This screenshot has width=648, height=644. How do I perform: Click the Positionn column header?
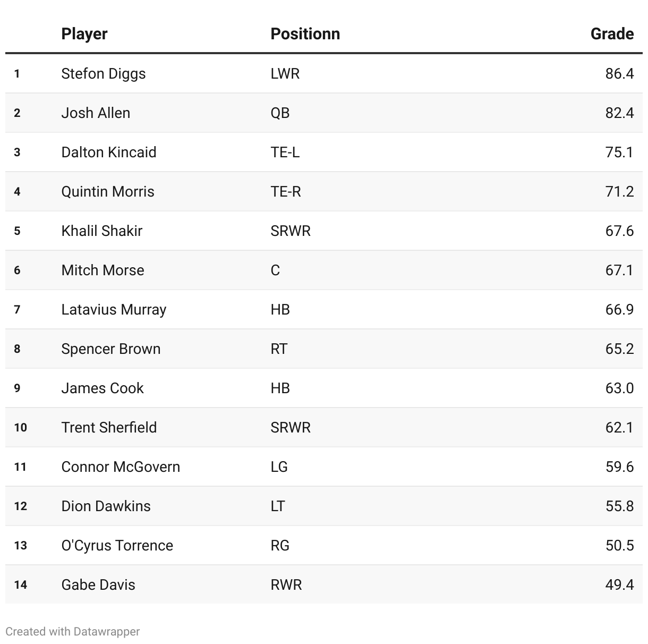pyautogui.click(x=305, y=34)
